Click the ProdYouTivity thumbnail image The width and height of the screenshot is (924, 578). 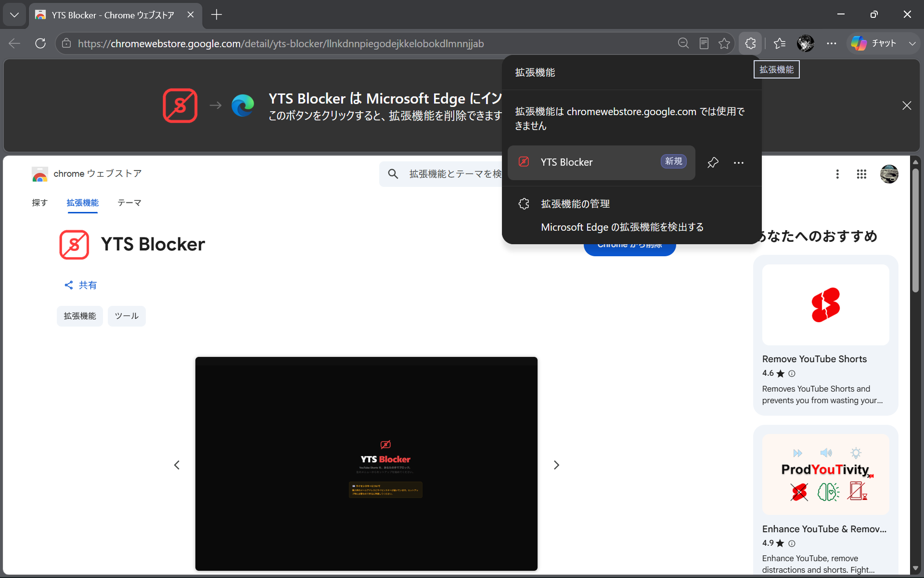[x=826, y=475]
